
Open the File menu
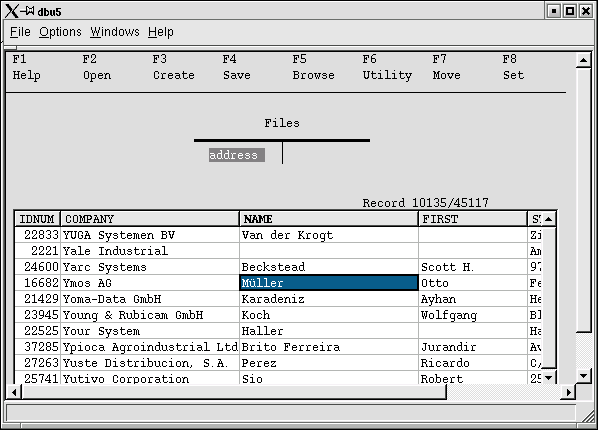click(20, 32)
